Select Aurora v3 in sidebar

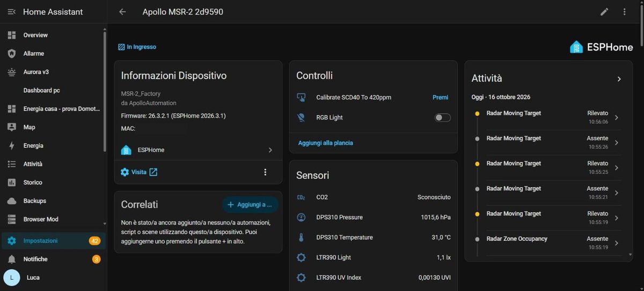[x=53, y=72]
